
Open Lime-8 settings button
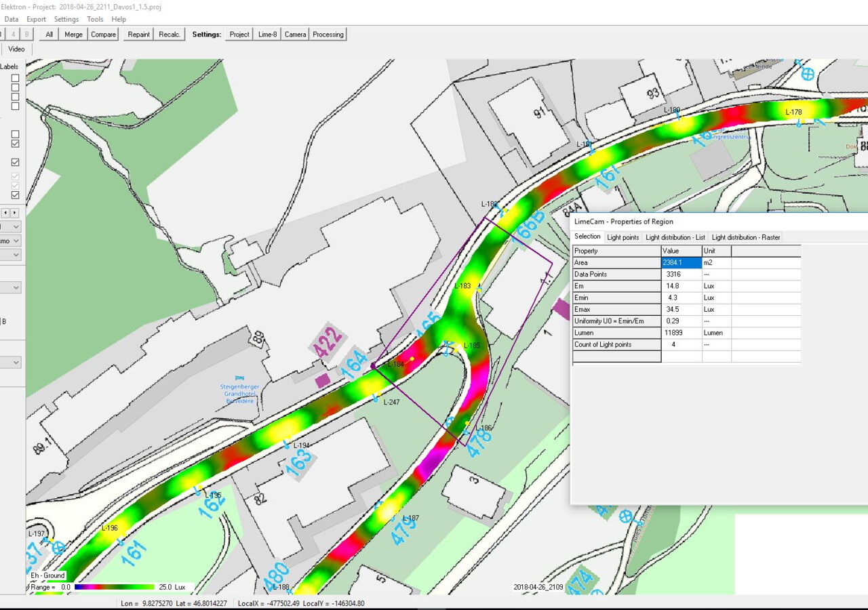(267, 35)
